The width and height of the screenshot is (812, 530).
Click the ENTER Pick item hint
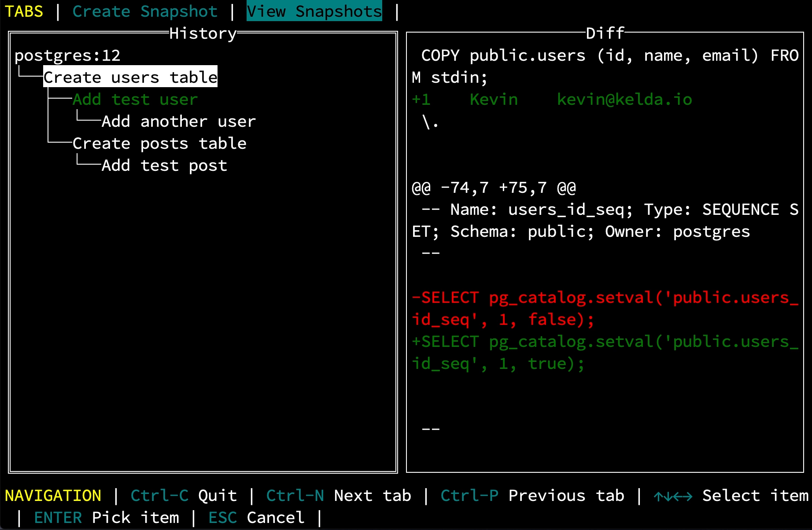[107, 518]
